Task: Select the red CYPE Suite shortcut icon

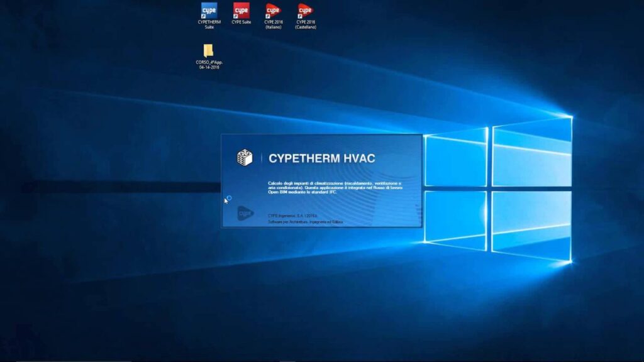Action: coord(241,10)
